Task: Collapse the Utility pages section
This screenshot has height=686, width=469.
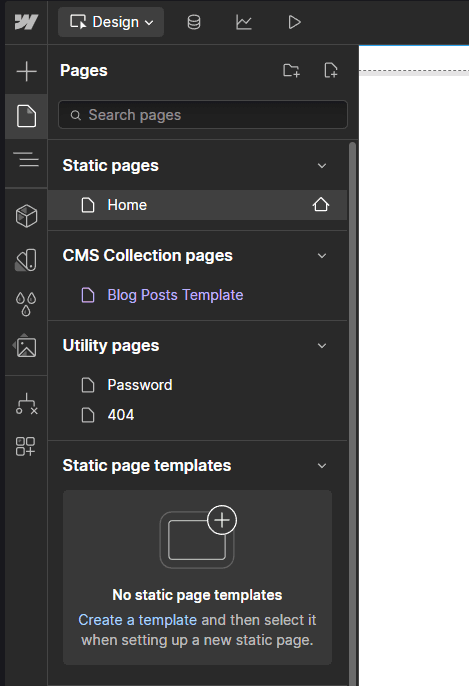Action: point(322,346)
